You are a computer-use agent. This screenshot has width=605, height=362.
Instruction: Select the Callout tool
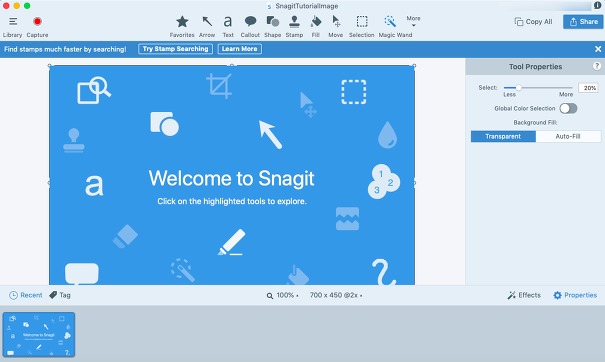click(x=250, y=26)
